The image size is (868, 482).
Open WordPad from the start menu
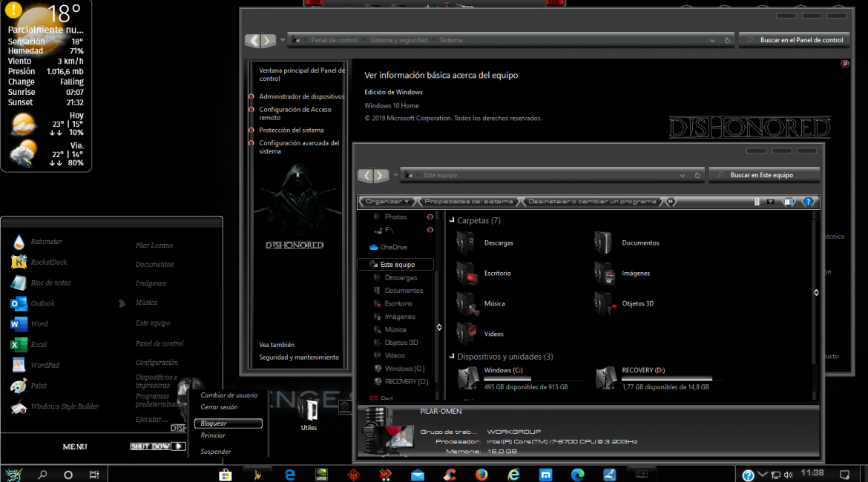click(x=34, y=366)
